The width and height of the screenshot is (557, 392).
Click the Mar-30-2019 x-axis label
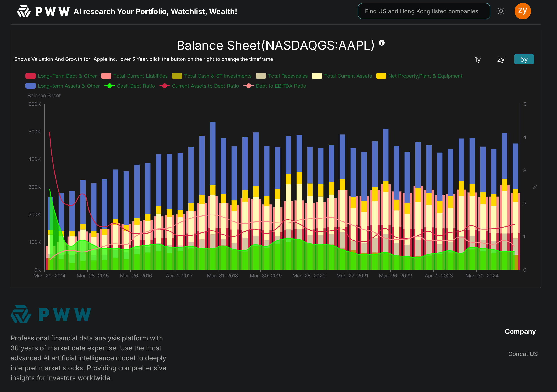[x=266, y=276]
